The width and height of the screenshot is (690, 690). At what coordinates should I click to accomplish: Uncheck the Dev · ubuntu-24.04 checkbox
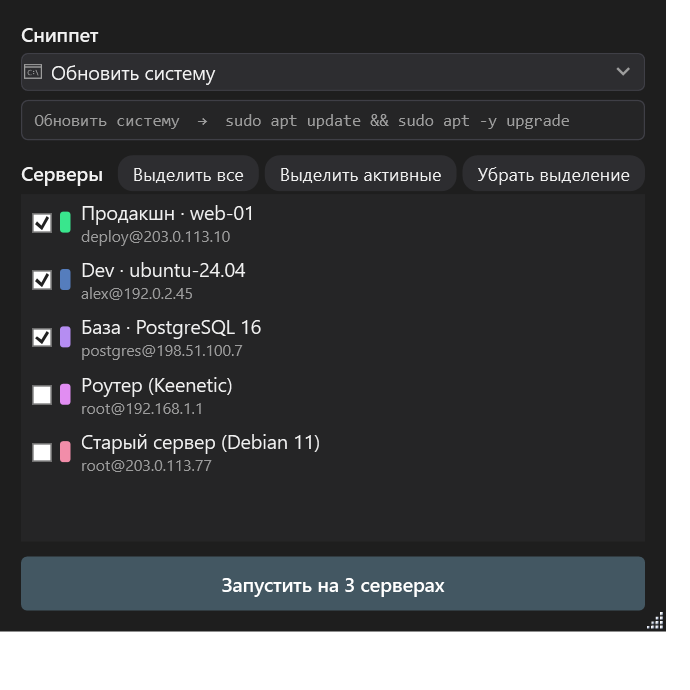click(x=42, y=280)
